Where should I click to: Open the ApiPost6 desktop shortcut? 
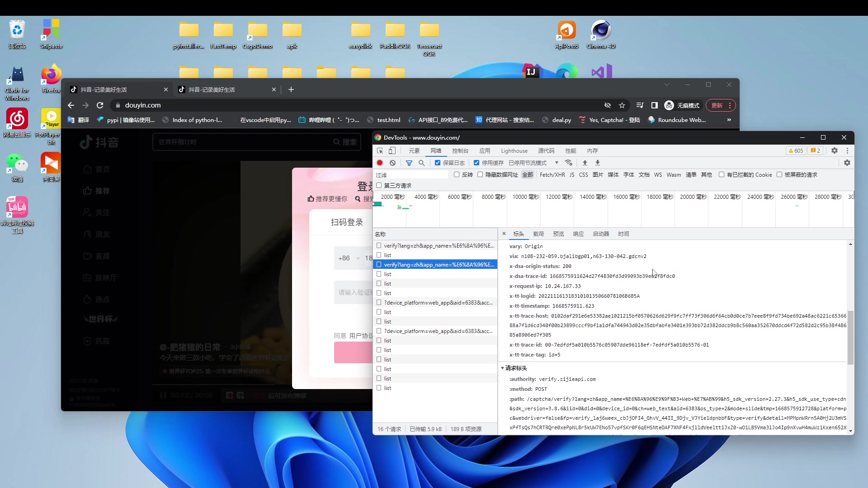566,34
